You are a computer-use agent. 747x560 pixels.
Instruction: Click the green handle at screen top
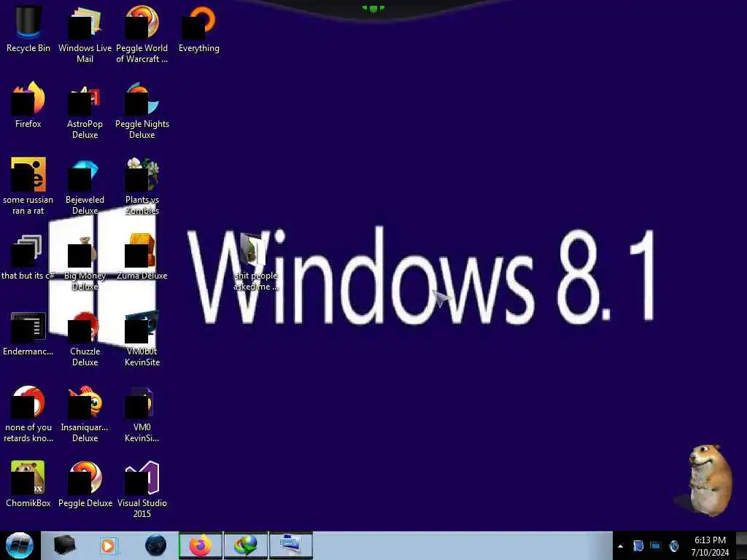tap(373, 8)
